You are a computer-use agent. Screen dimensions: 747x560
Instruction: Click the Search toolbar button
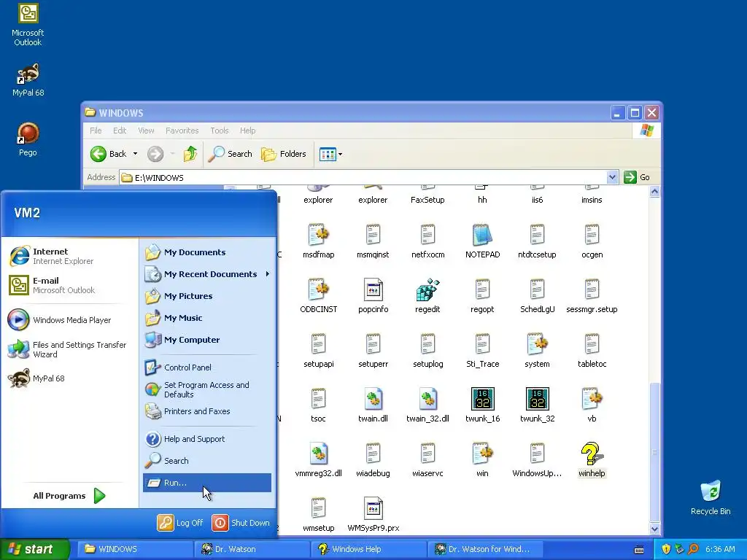pyautogui.click(x=231, y=154)
